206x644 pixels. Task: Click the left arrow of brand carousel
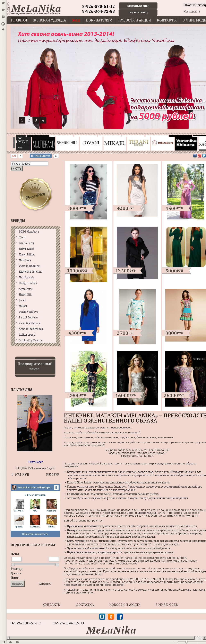click(14, 143)
